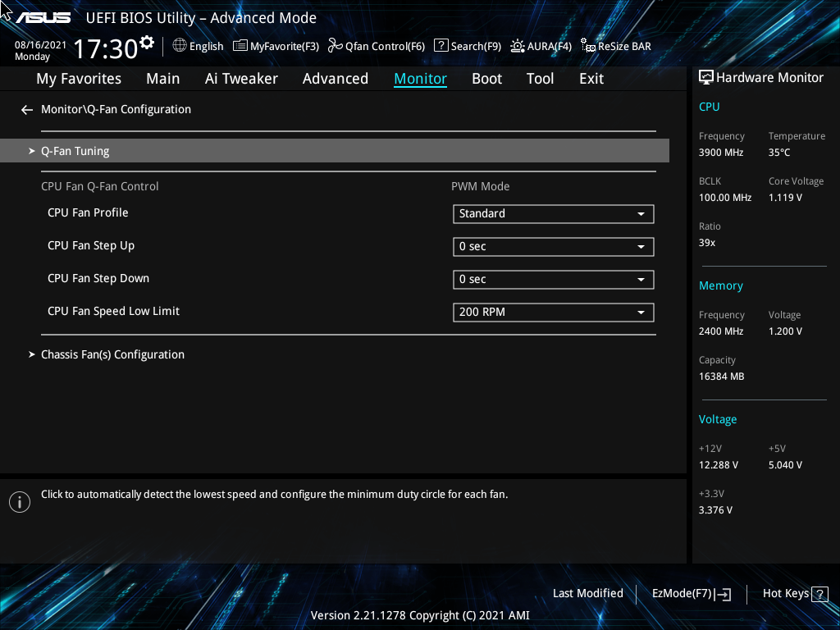
Task: Click the +3.3V reading 3.376 V
Action: [715, 510]
